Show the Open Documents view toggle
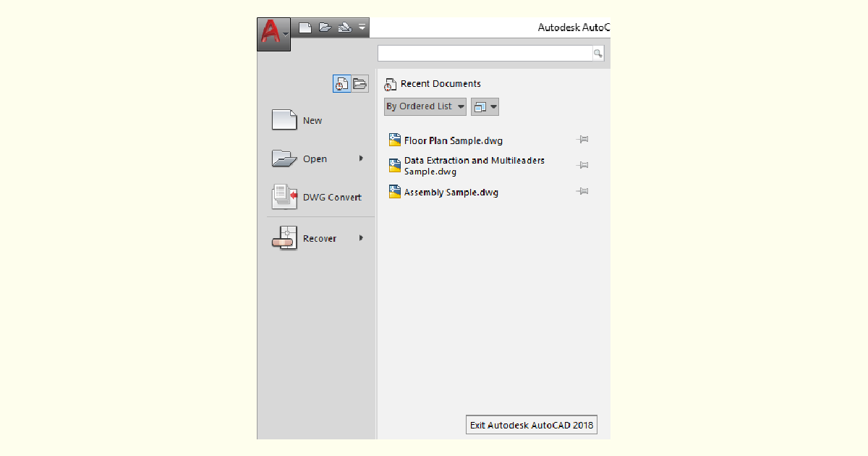The height and width of the screenshot is (456, 868). click(359, 83)
